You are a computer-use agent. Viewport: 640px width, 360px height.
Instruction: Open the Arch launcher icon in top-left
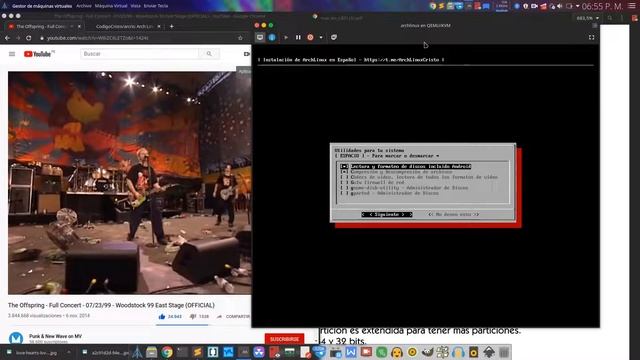tap(5, 6)
